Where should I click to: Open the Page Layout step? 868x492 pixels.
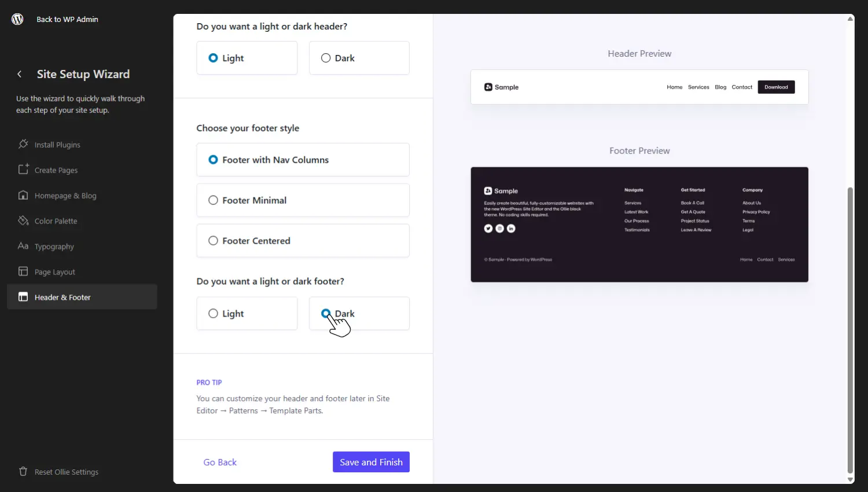tap(82, 272)
